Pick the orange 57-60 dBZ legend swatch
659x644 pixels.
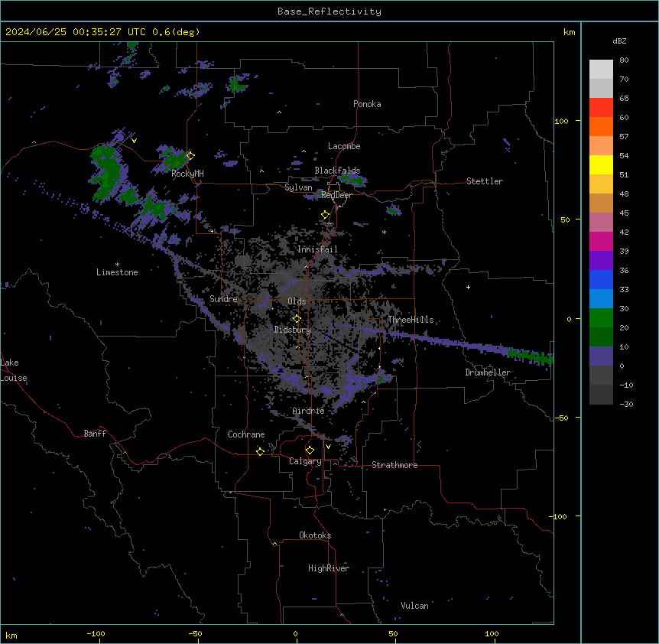point(601,126)
